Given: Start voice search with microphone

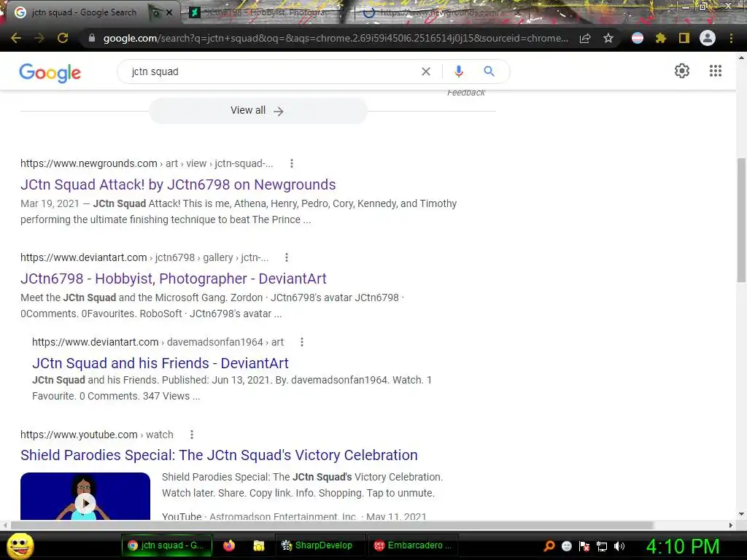Looking at the screenshot, I should pyautogui.click(x=458, y=71).
